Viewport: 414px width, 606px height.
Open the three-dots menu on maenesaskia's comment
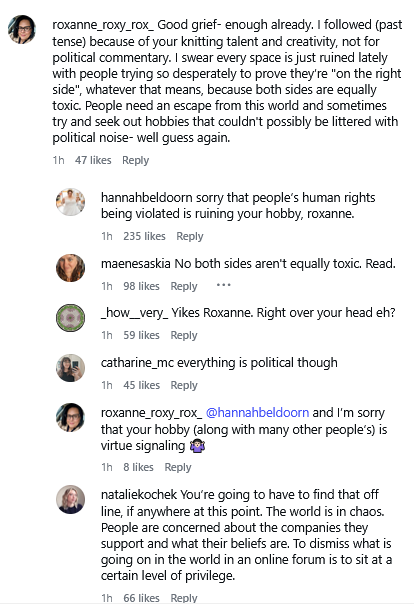tap(223, 285)
